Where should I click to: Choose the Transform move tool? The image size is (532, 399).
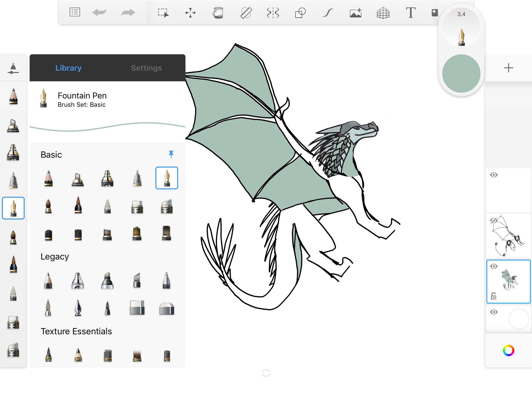pos(190,12)
